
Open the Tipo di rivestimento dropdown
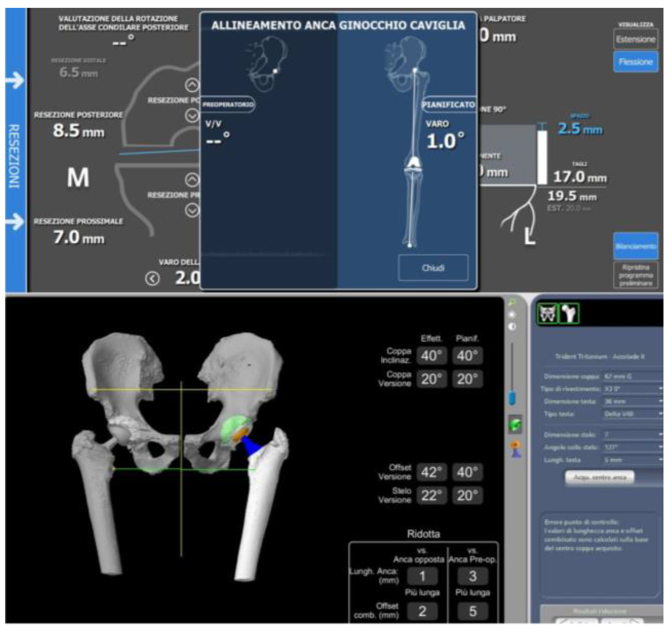[x=660, y=389]
